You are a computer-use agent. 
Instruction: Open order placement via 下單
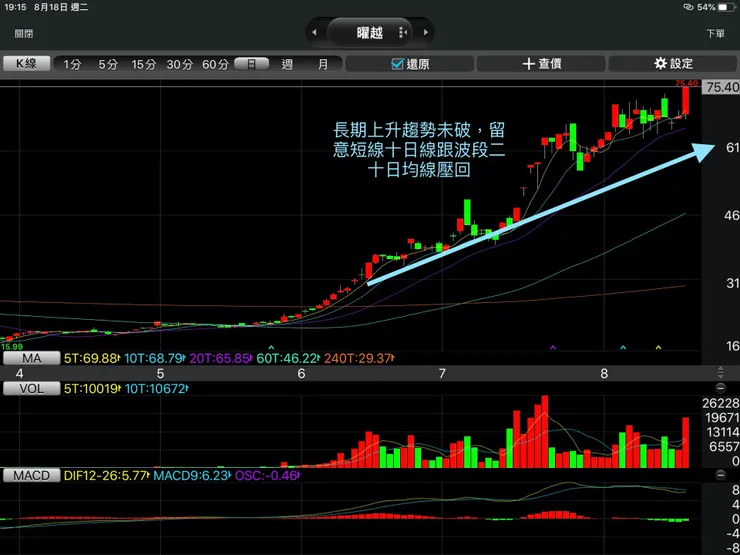click(x=715, y=34)
